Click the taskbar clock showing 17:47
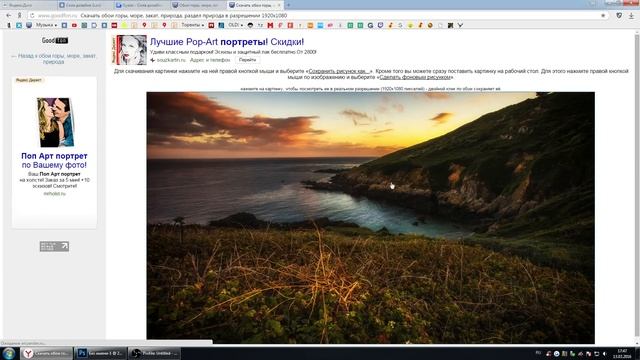Image resolution: width=640 pixels, height=360 pixels. (x=622, y=353)
